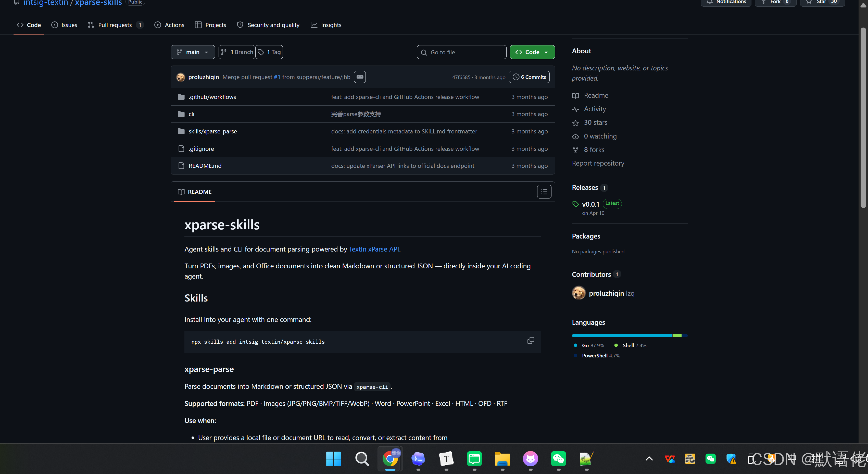Open proluzhiqin's profile under Contributors
The height and width of the screenshot is (474, 868).
(x=606, y=293)
